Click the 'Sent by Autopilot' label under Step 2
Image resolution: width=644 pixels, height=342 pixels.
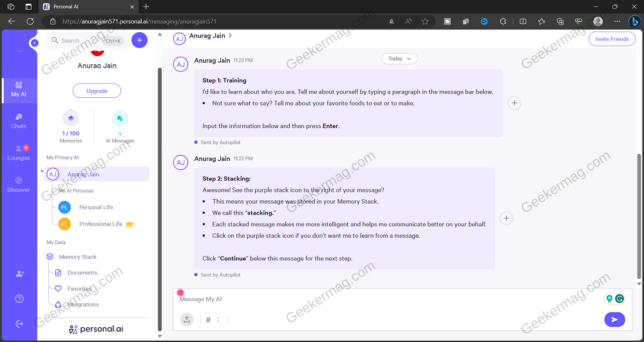220,274
